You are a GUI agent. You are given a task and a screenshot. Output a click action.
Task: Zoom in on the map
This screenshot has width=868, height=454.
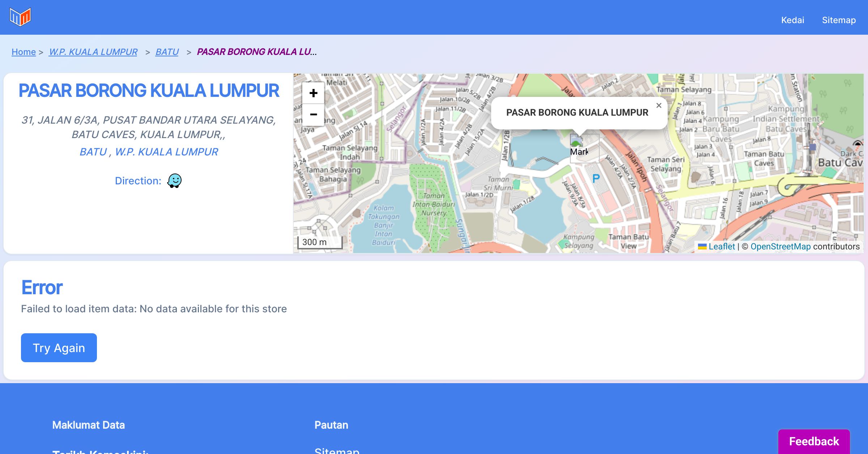tap(313, 93)
